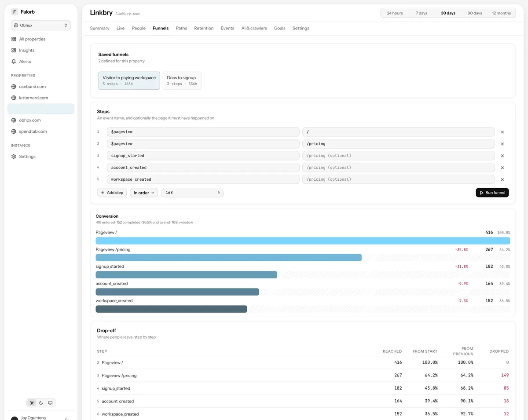
Task: Edit the signup_started event field
Action: [203, 156]
